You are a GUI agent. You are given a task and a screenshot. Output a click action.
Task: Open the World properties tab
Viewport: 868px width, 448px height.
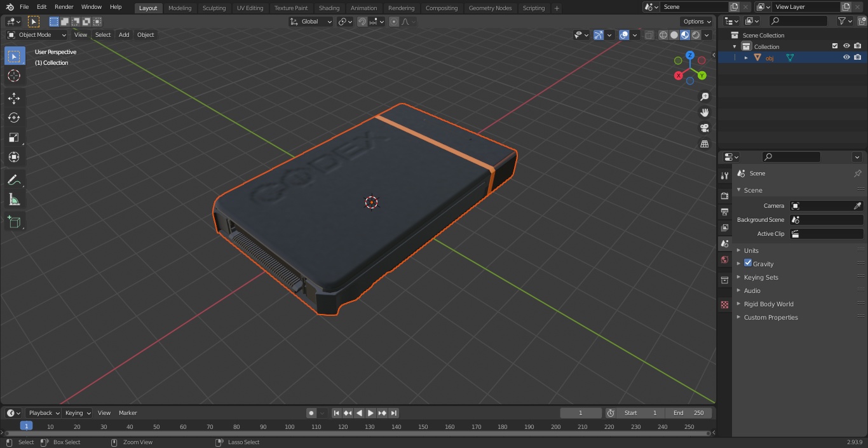[x=724, y=259]
